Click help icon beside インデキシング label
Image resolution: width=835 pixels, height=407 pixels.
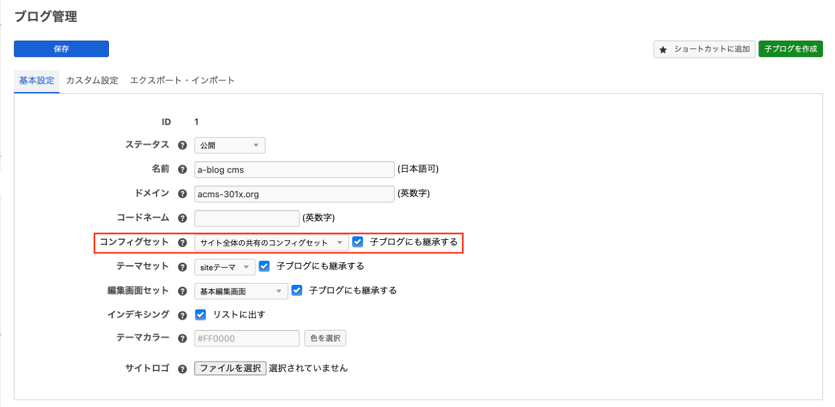pyautogui.click(x=182, y=315)
